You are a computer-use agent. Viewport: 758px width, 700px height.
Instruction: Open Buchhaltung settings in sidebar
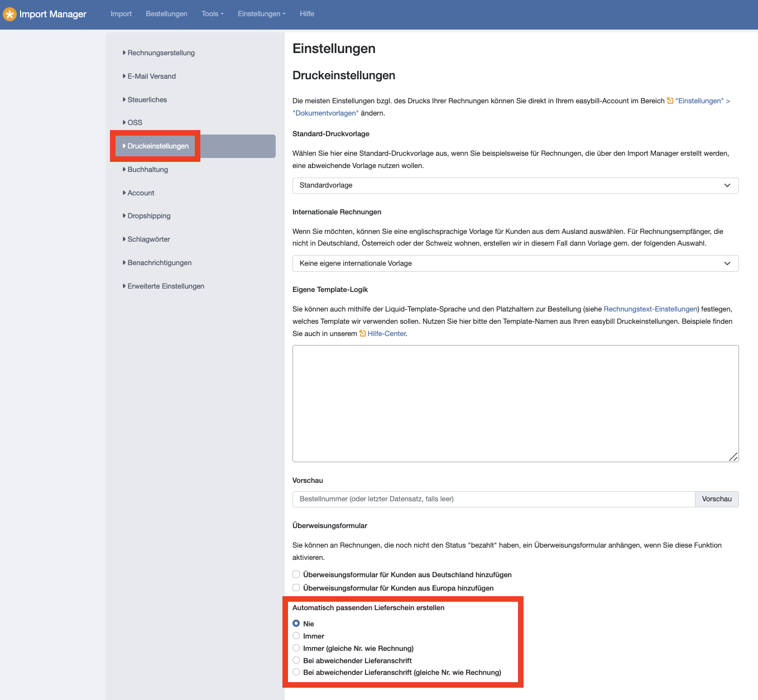click(x=147, y=170)
